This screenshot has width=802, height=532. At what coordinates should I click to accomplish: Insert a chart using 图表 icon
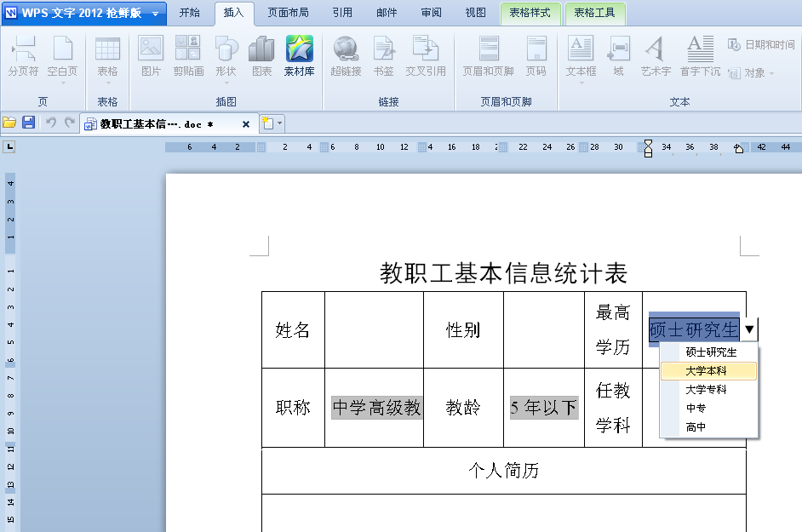click(261, 55)
